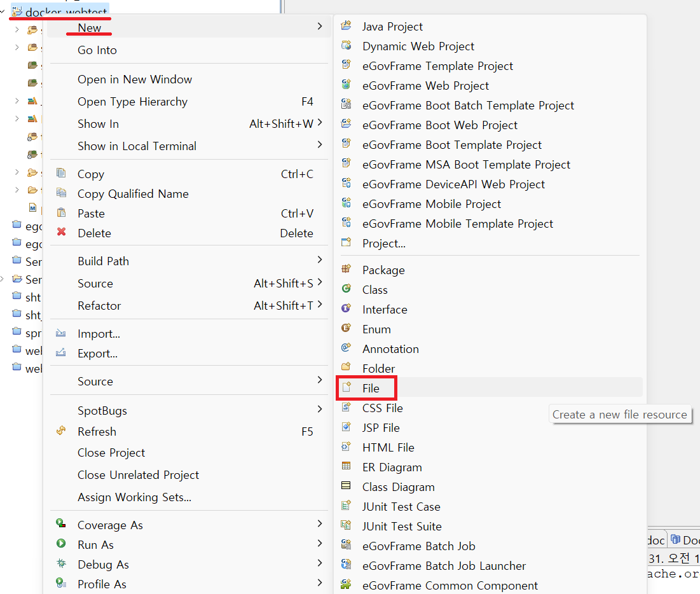Image resolution: width=700 pixels, height=594 pixels.
Task: Collapse the docker_webtest project tree
Action: 3,11
